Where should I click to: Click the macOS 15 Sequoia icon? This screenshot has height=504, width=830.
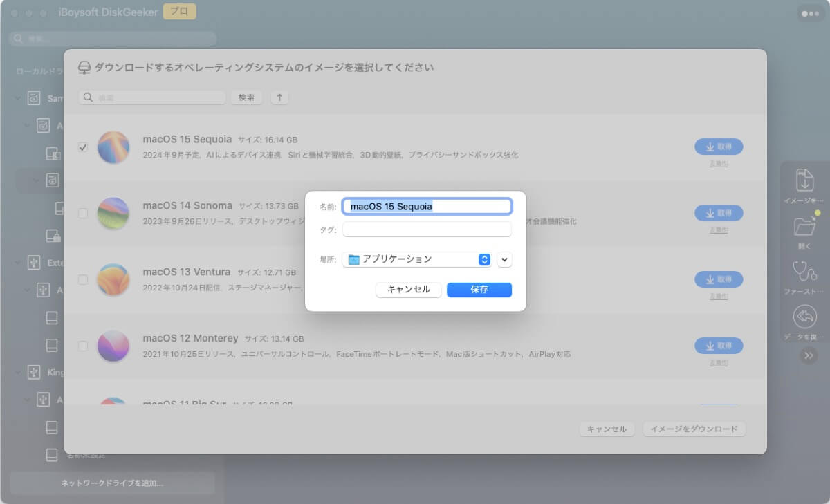click(113, 147)
